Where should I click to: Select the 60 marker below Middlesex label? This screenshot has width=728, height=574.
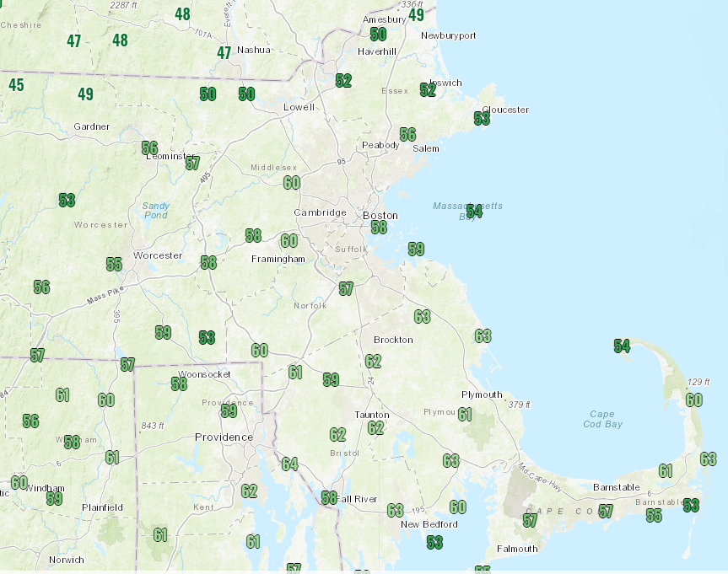tap(292, 183)
